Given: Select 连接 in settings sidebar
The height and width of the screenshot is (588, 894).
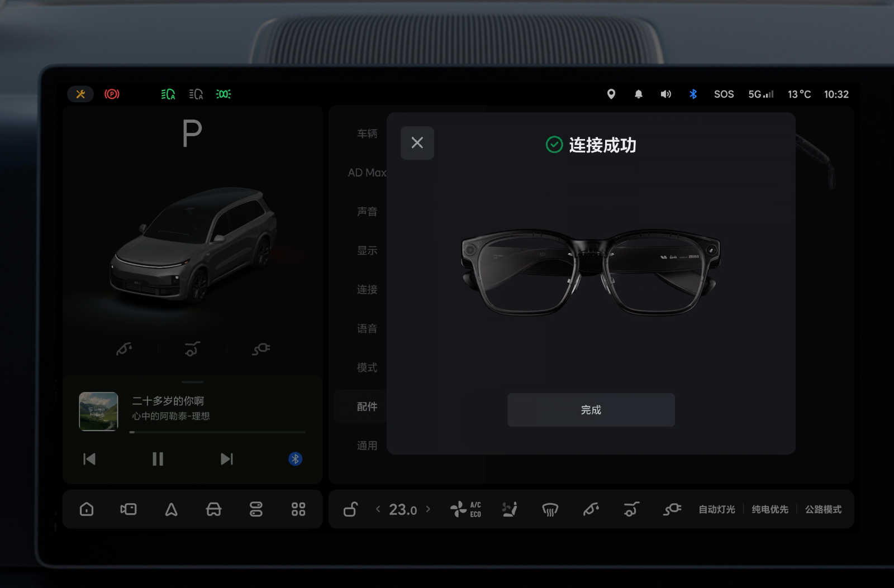Looking at the screenshot, I should pyautogui.click(x=367, y=289).
